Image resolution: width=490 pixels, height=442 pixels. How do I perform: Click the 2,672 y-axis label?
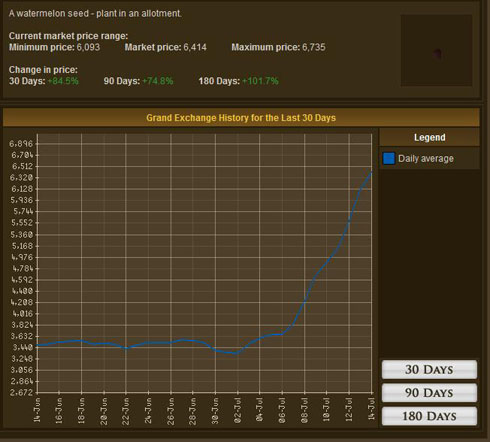click(x=21, y=392)
